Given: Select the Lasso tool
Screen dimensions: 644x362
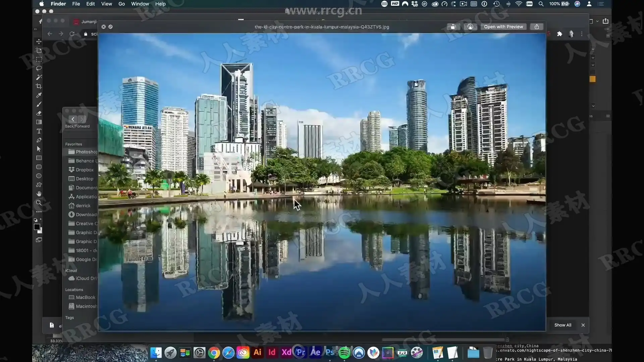Looking at the screenshot, I should tap(39, 68).
